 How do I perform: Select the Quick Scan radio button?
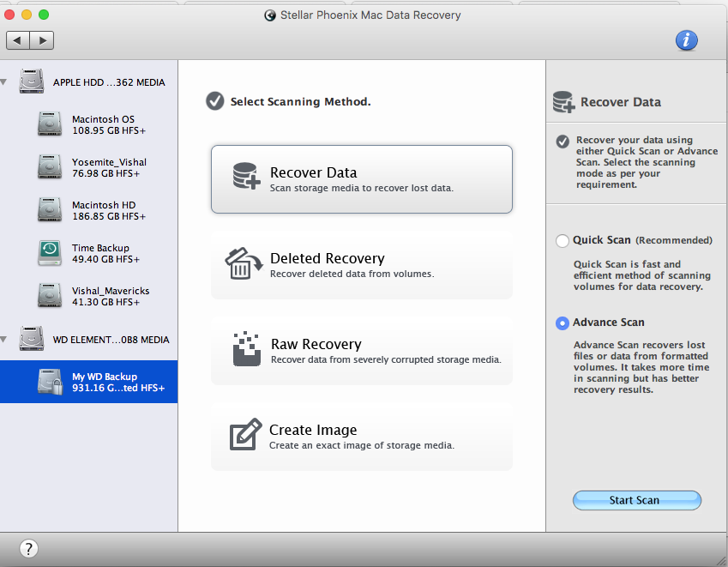[x=563, y=240]
